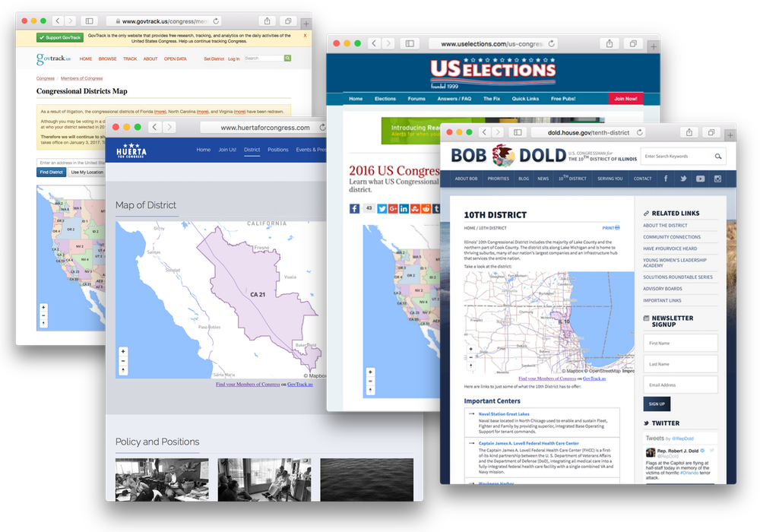Image resolution: width=760 pixels, height=532 pixels.
Task: Reset map north on the US Elections map
Action: coord(370,390)
